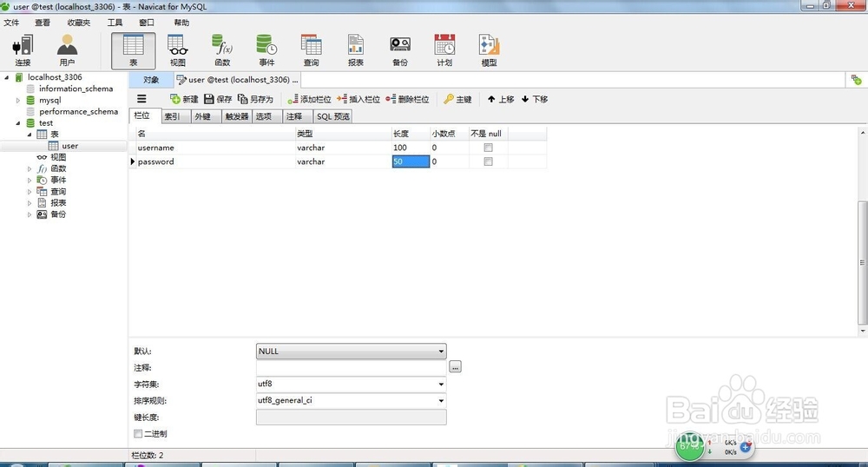Viewport: 868px width, 467px height.
Task: Open the Window (窗口) menu
Action: tap(147, 23)
